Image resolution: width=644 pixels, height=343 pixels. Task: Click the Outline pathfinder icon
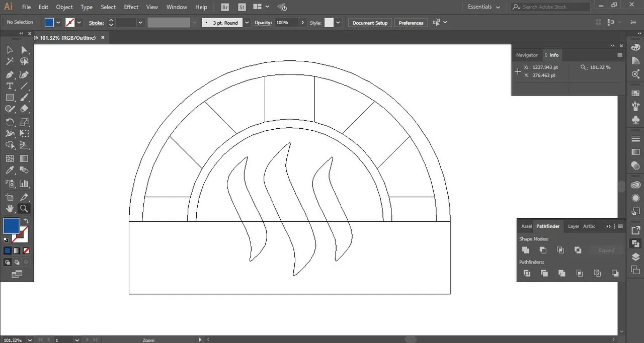pos(597,273)
